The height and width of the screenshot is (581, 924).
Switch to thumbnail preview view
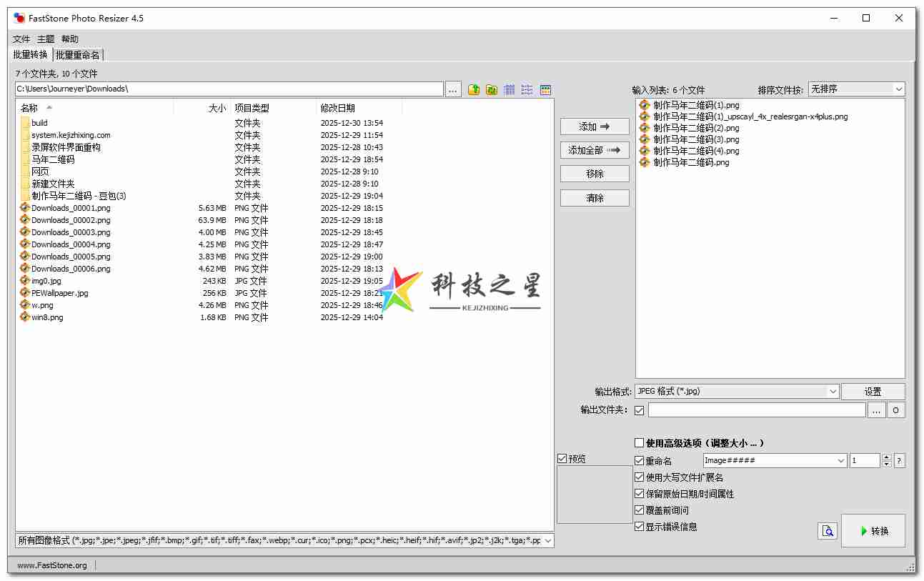click(545, 89)
